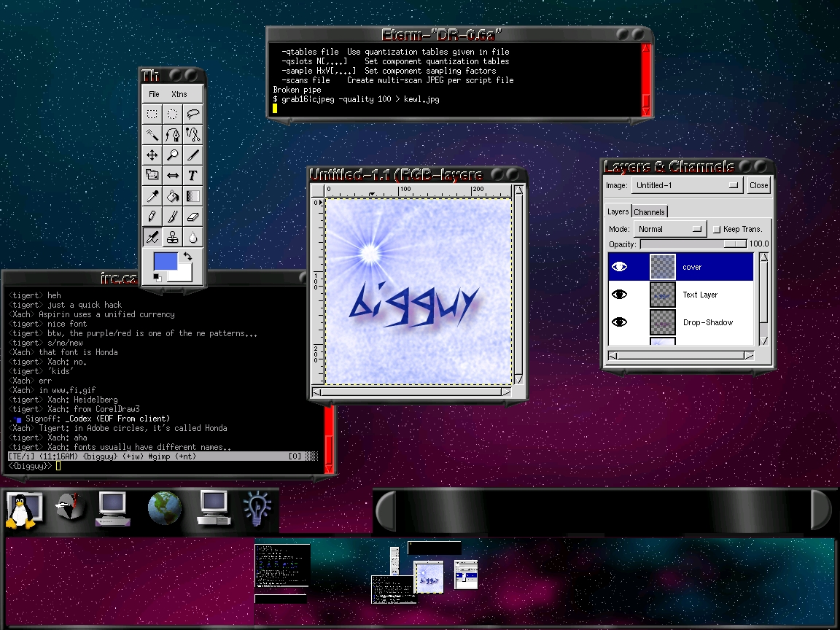Activate the Magnify zoom tool

pyautogui.click(x=172, y=155)
